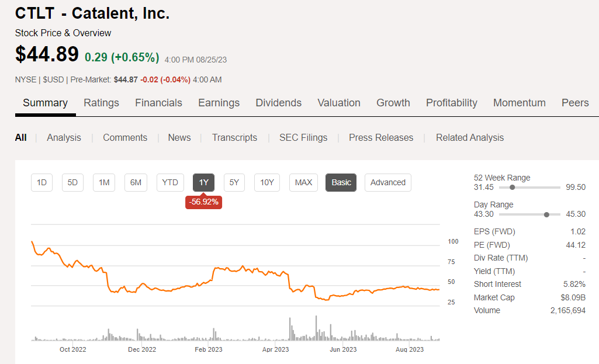Select the Valuation tab
Image resolution: width=599 pixels, height=364 pixels.
click(339, 102)
